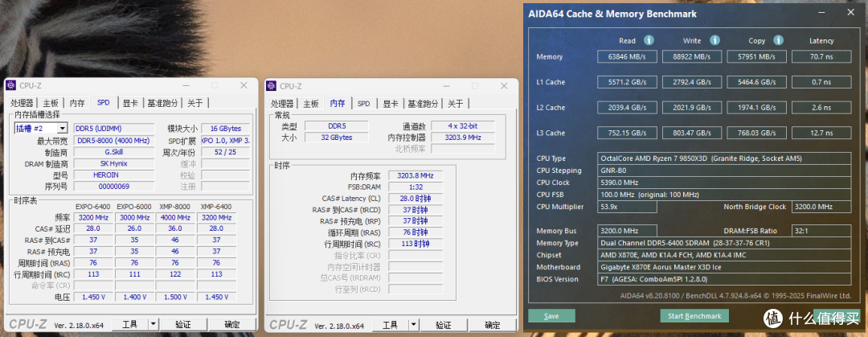
Task: Switch to 主板 tab in memory window
Action: [310, 104]
